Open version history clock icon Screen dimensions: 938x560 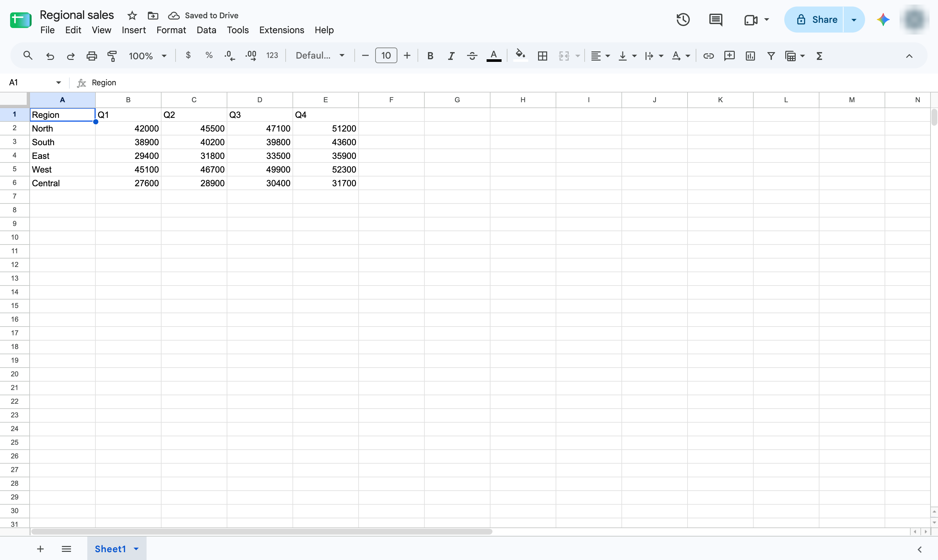(683, 20)
